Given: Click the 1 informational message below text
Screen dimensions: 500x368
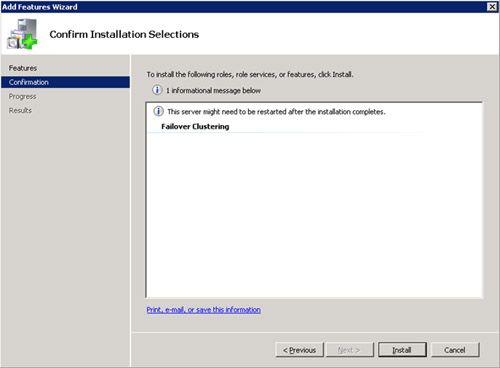Looking at the screenshot, I should 213,90.
